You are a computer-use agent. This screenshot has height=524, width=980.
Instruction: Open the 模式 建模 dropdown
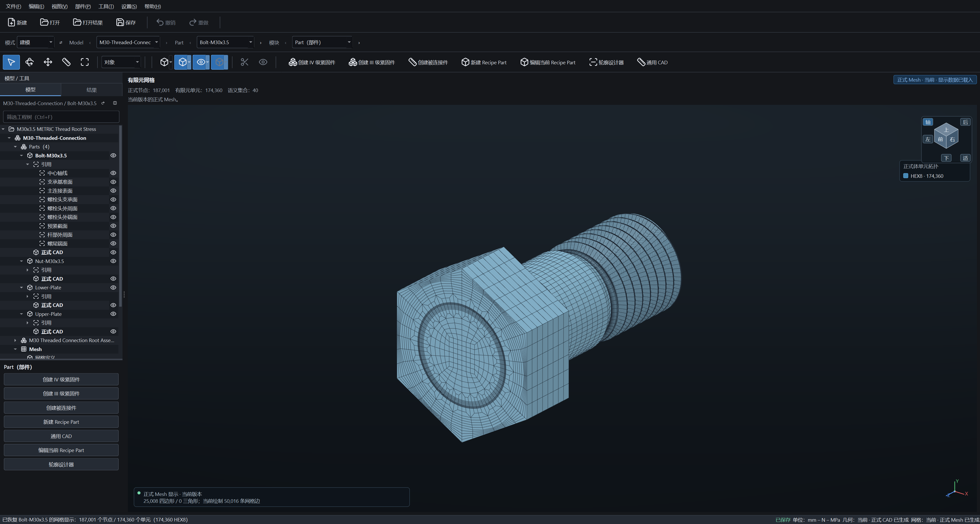(35, 42)
